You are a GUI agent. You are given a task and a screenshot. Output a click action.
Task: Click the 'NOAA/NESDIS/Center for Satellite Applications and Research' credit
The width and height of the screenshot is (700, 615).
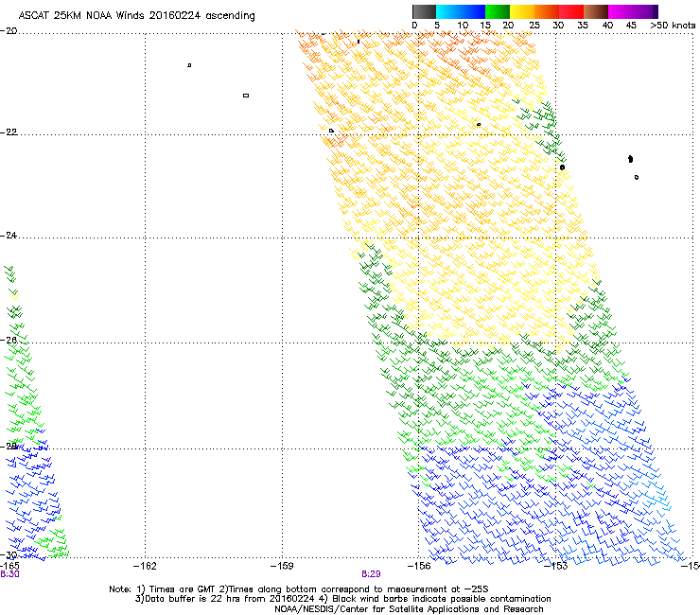pos(409,609)
